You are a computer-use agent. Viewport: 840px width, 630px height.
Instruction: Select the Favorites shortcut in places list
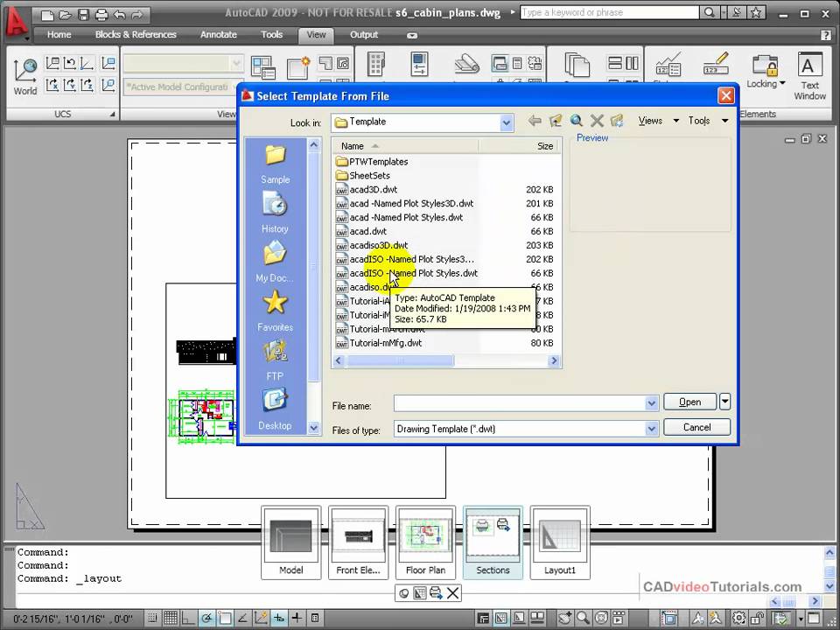coord(275,311)
